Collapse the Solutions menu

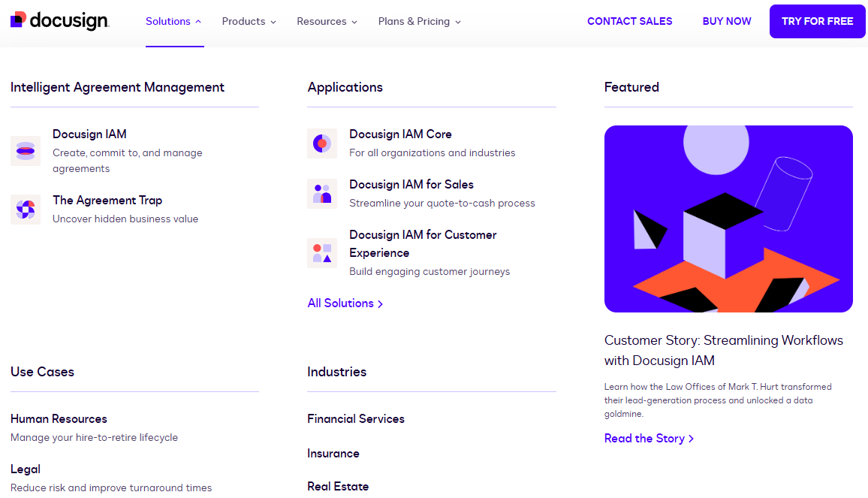pos(174,22)
